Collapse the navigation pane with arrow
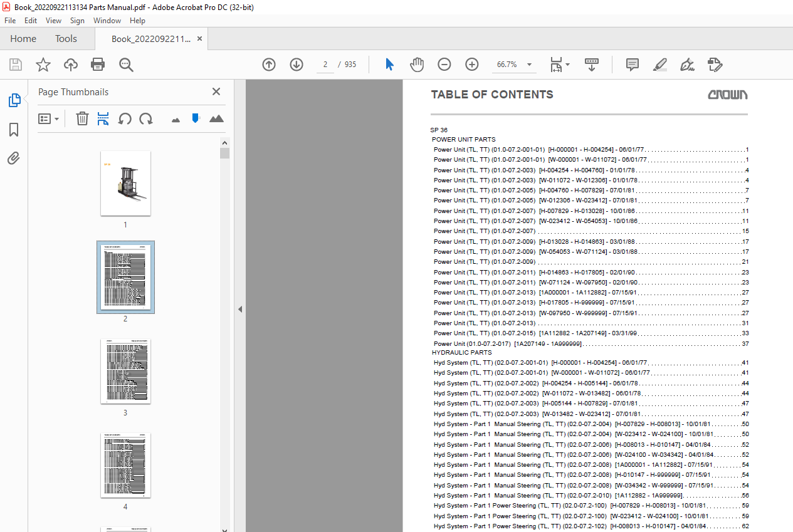Image resolution: width=793 pixels, height=532 pixels. [239, 309]
